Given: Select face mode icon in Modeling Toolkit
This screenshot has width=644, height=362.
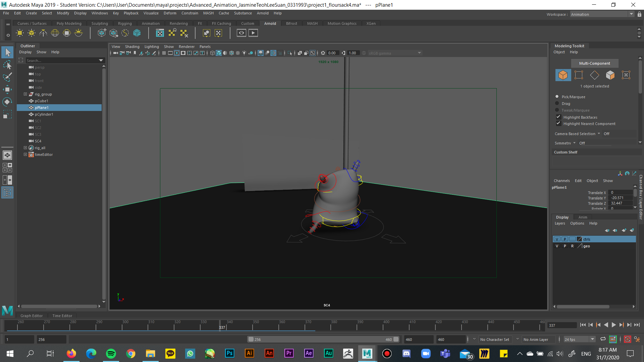Looking at the screenshot, I should [610, 75].
